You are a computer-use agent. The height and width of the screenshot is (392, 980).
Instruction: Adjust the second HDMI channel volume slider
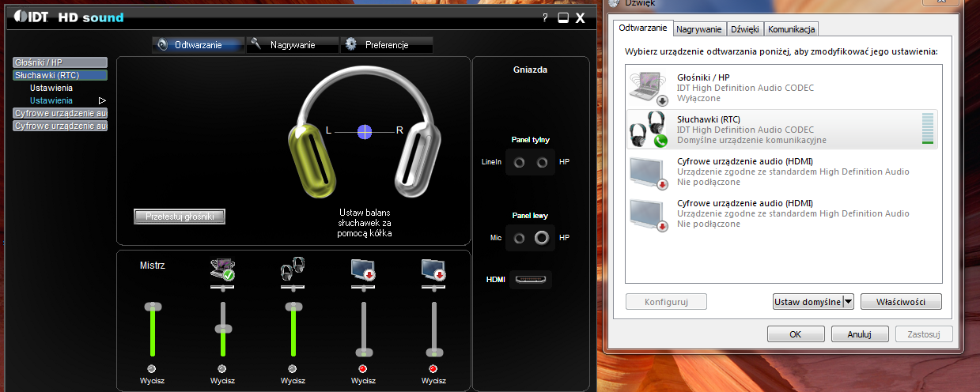433,352
